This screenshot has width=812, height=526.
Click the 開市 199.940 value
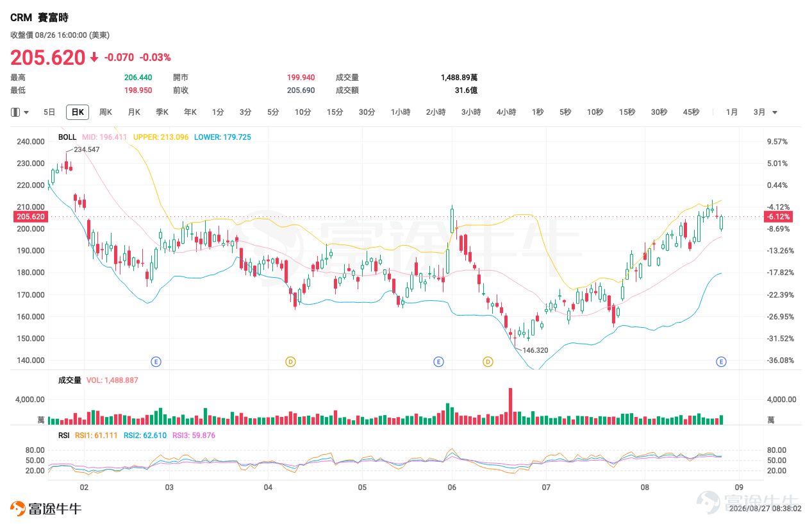[x=301, y=77]
